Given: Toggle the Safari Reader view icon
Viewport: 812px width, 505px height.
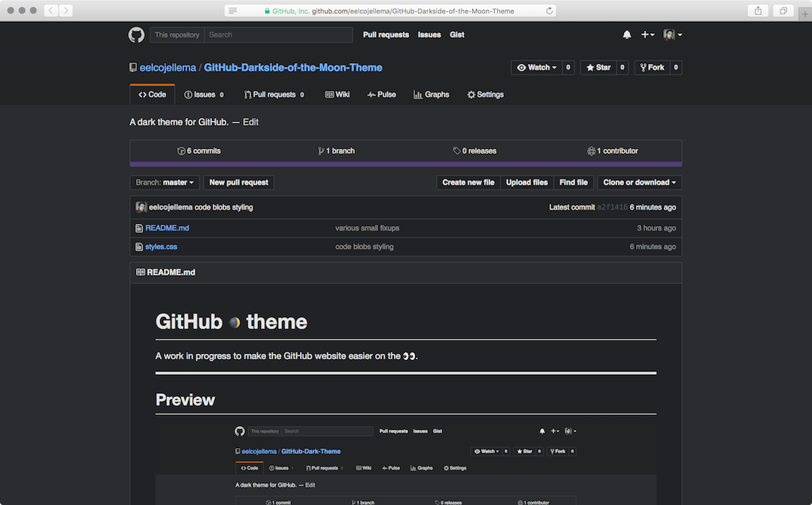Looking at the screenshot, I should coord(233,11).
